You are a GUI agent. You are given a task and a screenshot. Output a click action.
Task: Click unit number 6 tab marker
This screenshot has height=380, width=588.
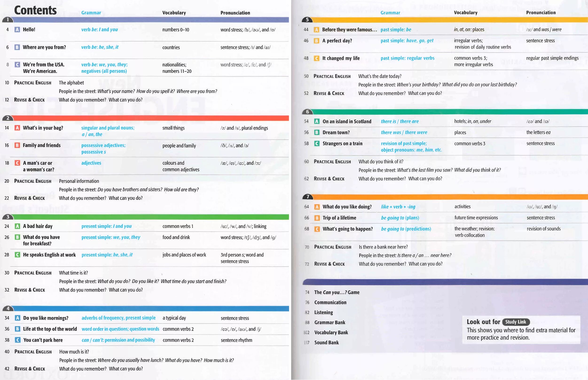307,112
